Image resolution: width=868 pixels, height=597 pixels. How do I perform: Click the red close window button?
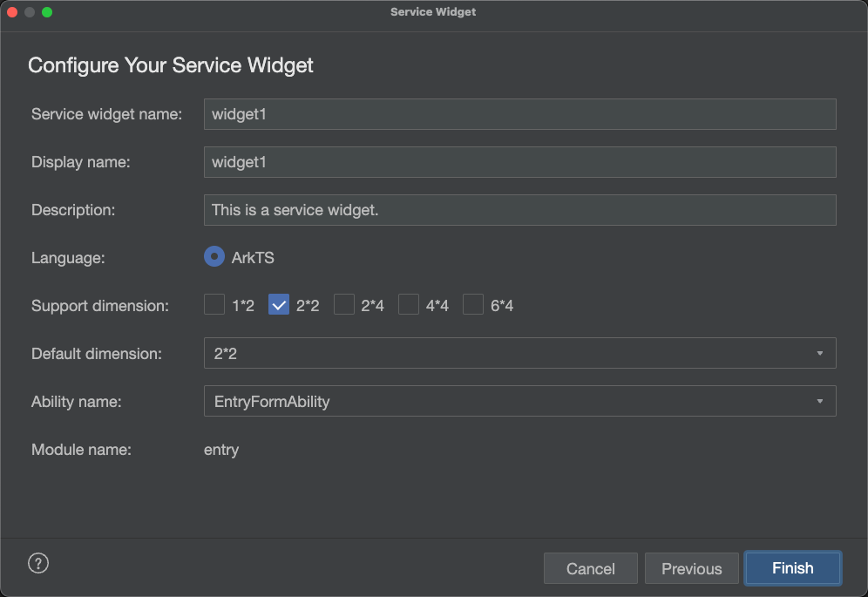[x=12, y=12]
